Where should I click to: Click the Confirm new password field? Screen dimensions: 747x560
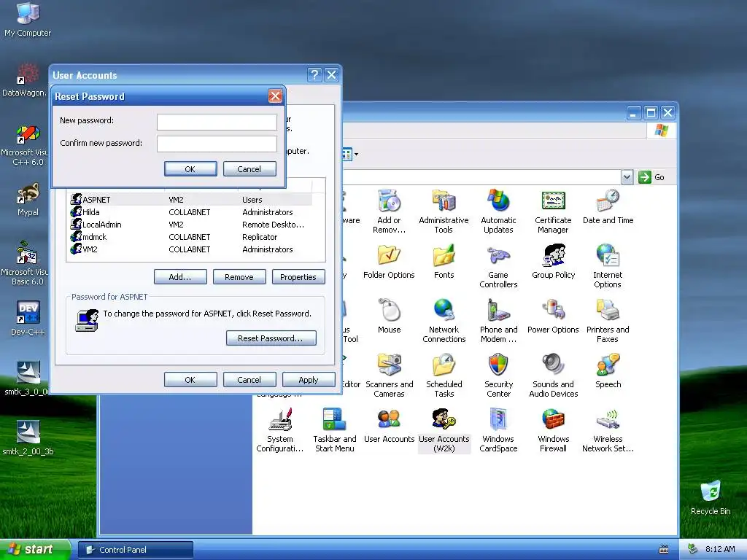pyautogui.click(x=217, y=144)
